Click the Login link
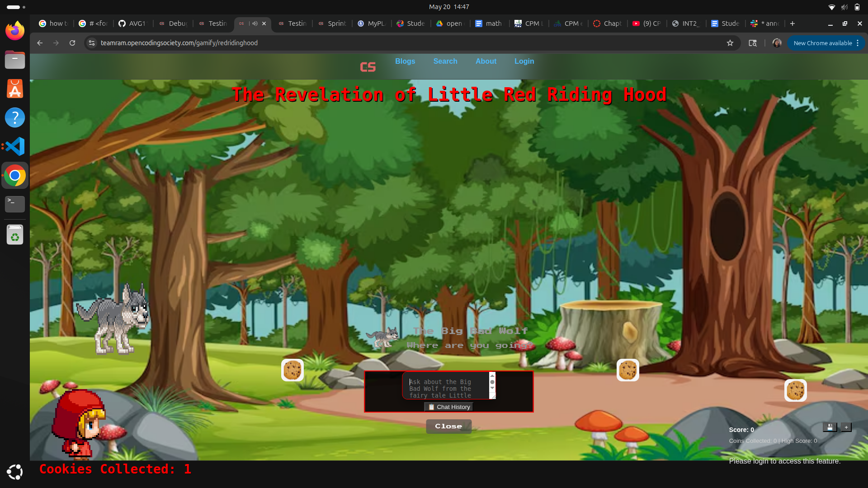Image resolution: width=868 pixels, height=488 pixels. coord(524,61)
